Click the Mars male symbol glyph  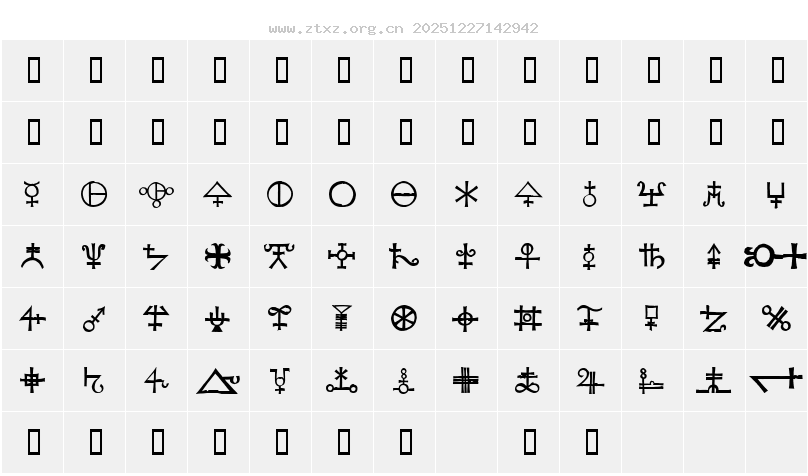click(94, 319)
